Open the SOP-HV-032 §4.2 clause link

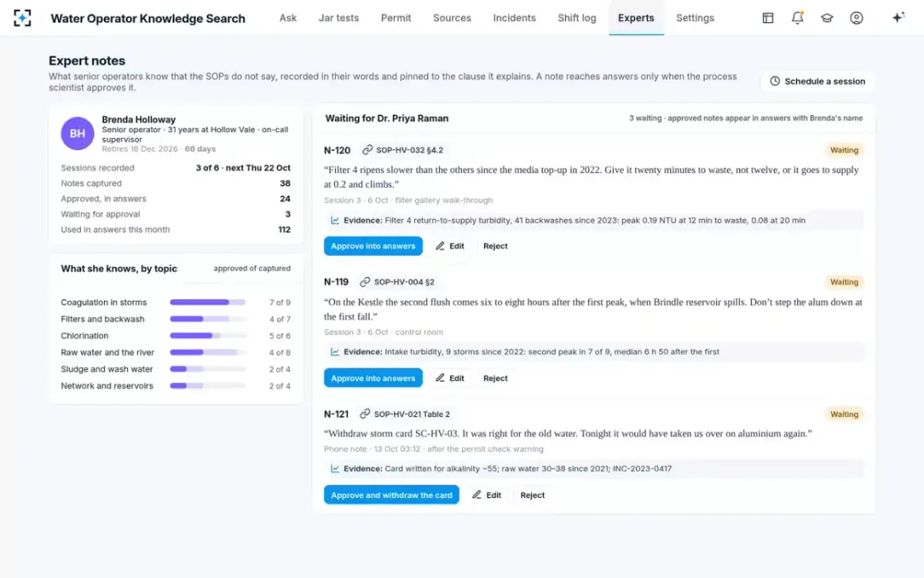point(402,150)
